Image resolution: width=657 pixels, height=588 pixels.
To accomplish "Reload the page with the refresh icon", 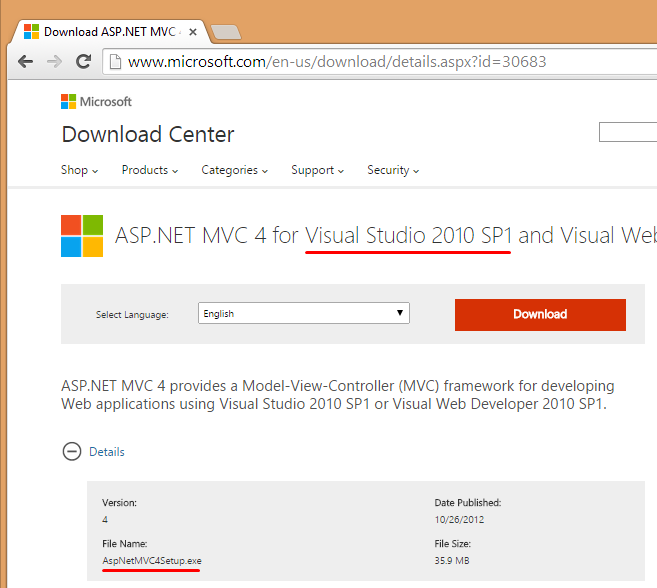I will [83, 62].
